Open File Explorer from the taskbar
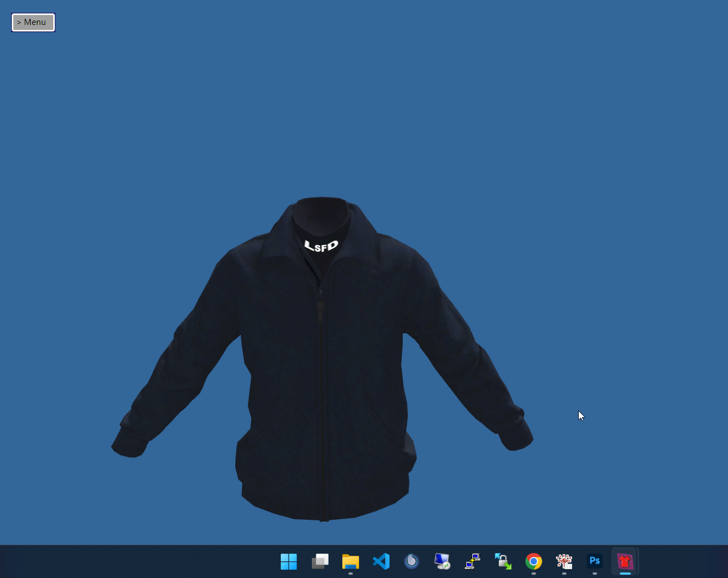 tap(350, 561)
